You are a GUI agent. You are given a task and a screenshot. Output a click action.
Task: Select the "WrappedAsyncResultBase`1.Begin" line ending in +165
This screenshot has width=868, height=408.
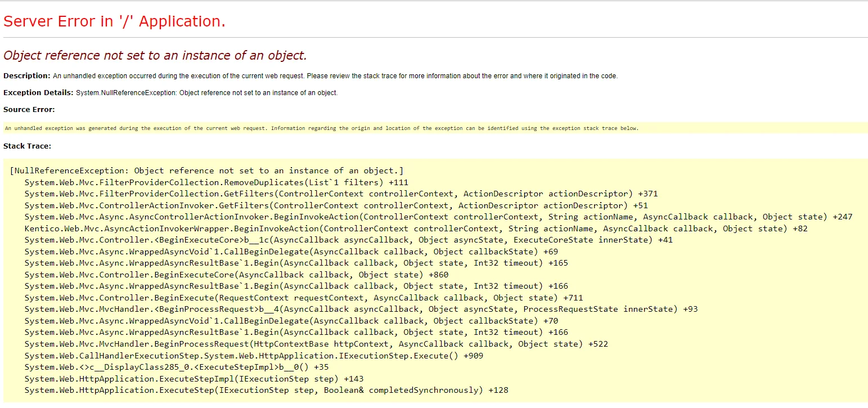pyautogui.click(x=296, y=263)
